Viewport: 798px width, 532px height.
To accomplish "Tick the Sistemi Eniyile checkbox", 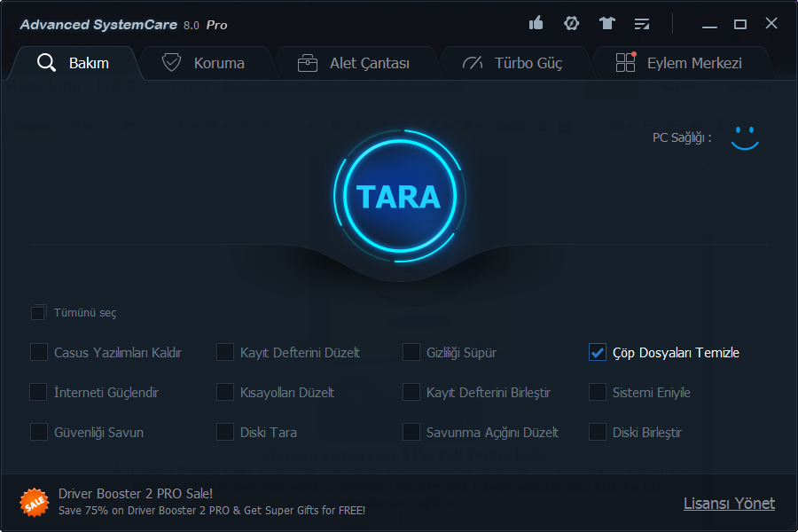I will (598, 392).
